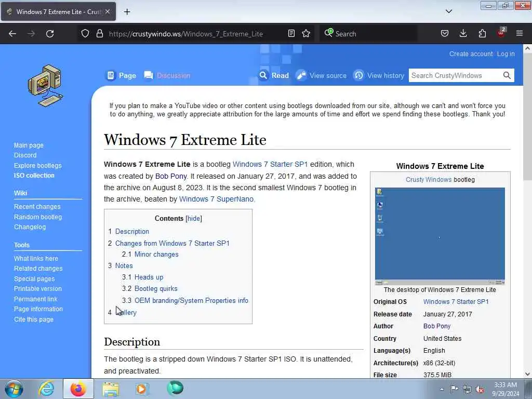The height and width of the screenshot is (399, 532).
Task: Open the View history tab
Action: [379, 75]
